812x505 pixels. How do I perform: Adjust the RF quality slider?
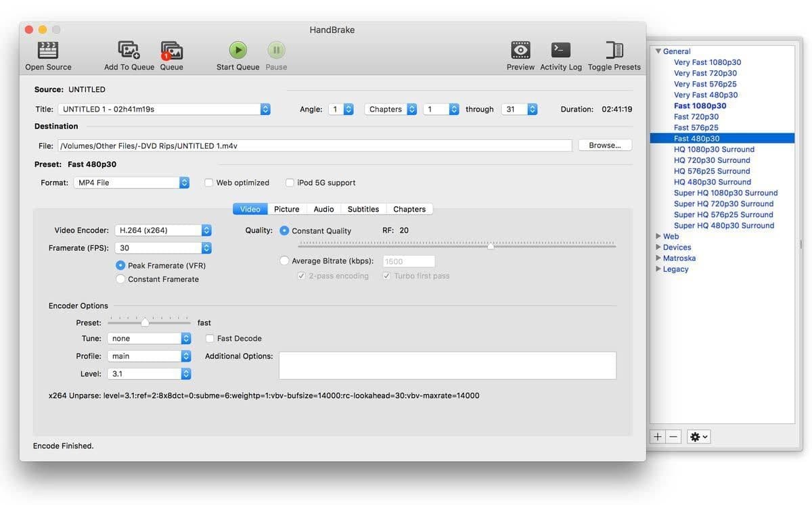tap(491, 246)
